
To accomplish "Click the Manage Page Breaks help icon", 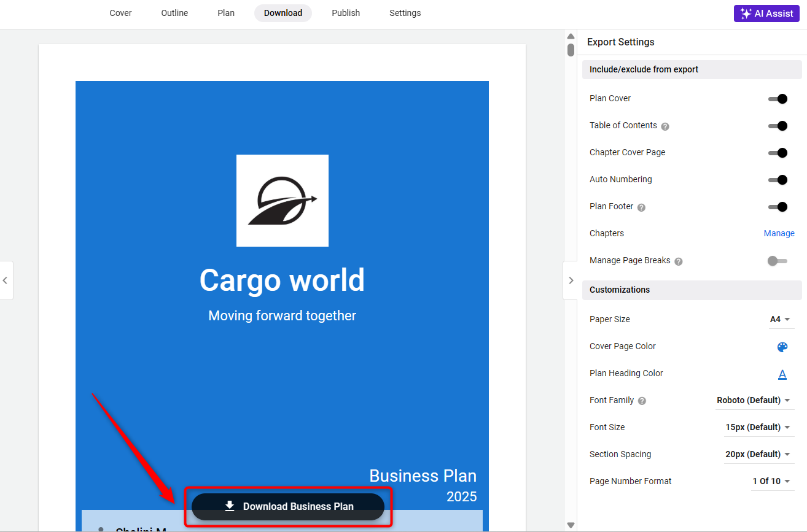I will point(679,261).
